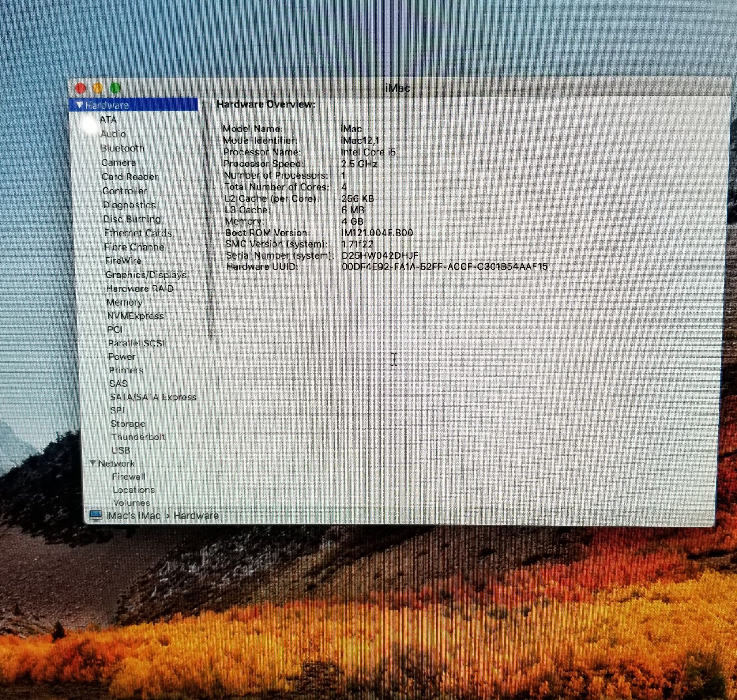Click the green zoom window button
The width and height of the screenshot is (737, 700).
(x=115, y=88)
